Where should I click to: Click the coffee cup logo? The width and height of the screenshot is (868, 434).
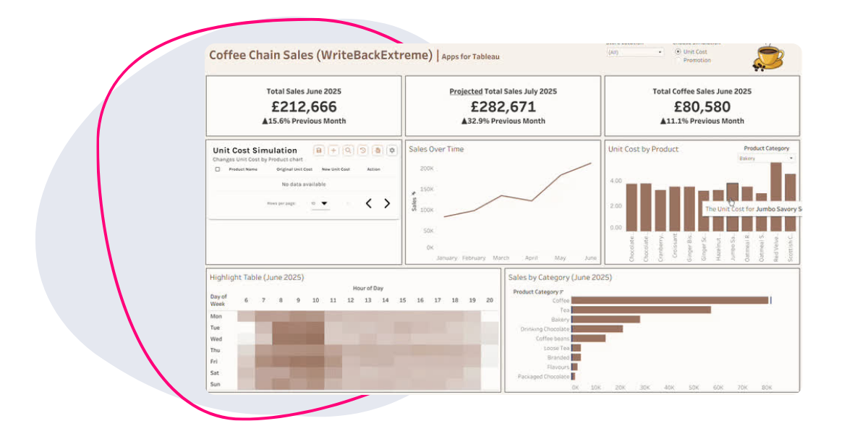point(767,55)
